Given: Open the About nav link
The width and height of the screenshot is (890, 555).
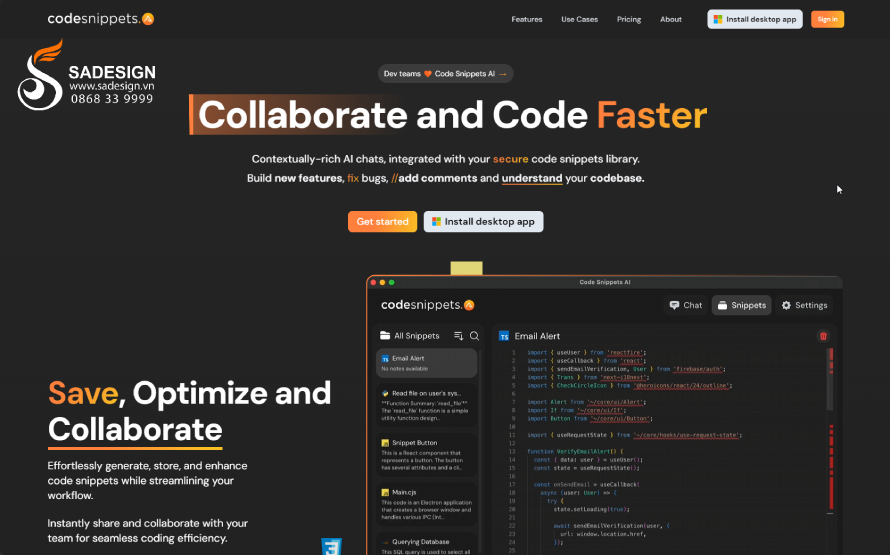Looking at the screenshot, I should pos(670,19).
